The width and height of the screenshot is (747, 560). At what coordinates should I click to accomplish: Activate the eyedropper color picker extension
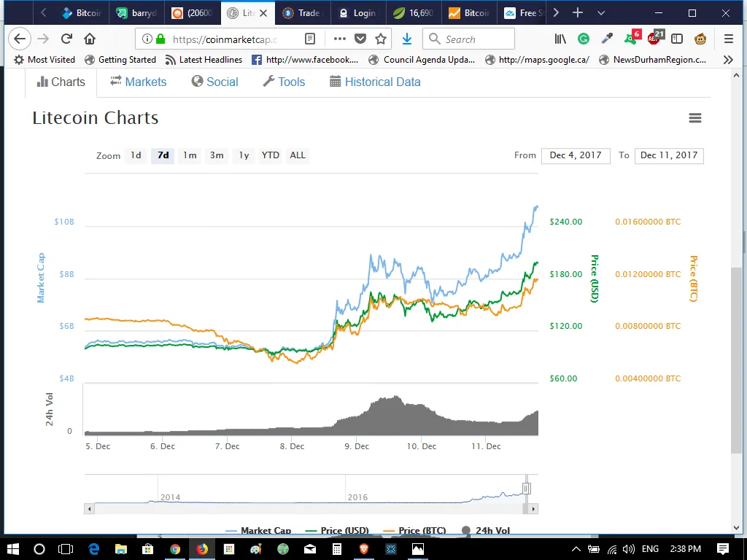click(607, 39)
